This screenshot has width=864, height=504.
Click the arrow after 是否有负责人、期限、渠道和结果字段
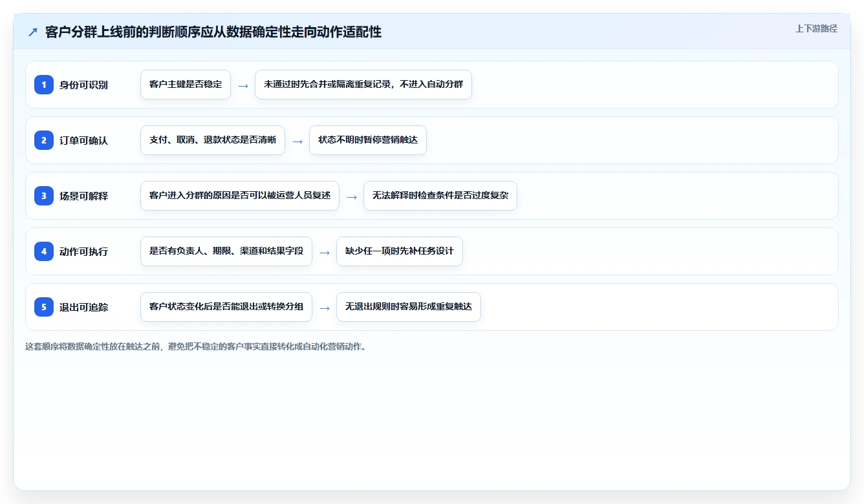(x=325, y=252)
